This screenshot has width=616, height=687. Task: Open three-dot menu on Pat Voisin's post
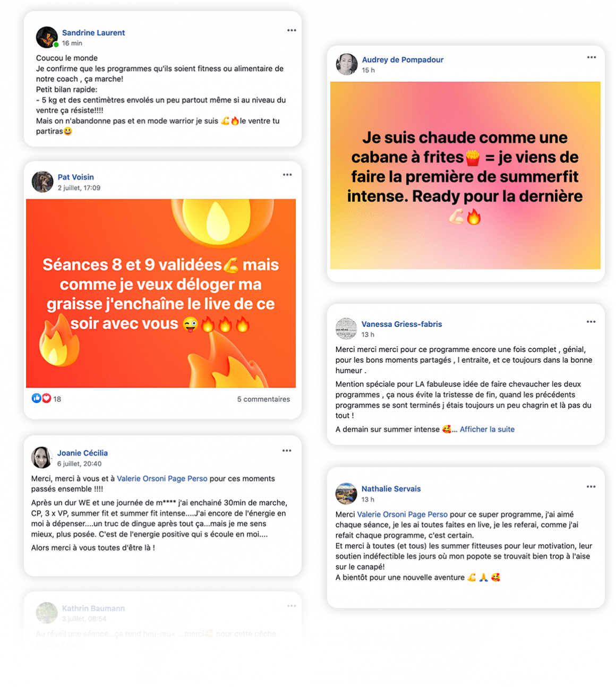(287, 175)
